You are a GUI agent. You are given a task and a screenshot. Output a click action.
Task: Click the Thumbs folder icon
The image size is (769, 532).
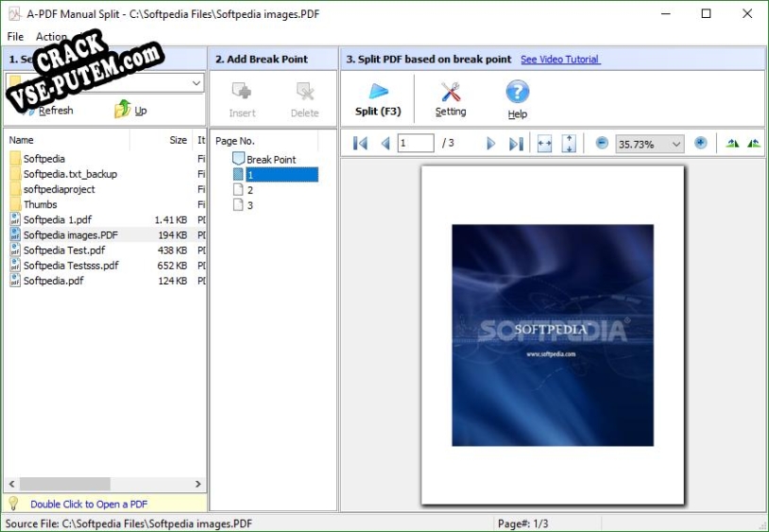15,204
